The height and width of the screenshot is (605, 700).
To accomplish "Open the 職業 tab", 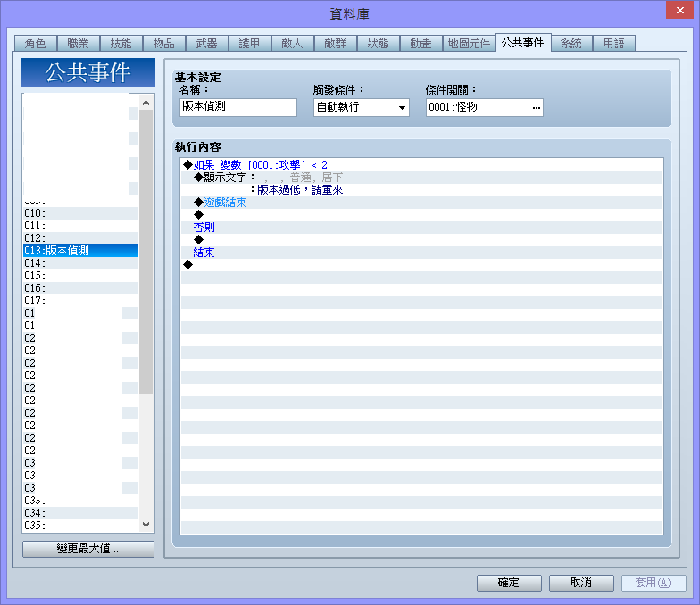I will point(79,43).
